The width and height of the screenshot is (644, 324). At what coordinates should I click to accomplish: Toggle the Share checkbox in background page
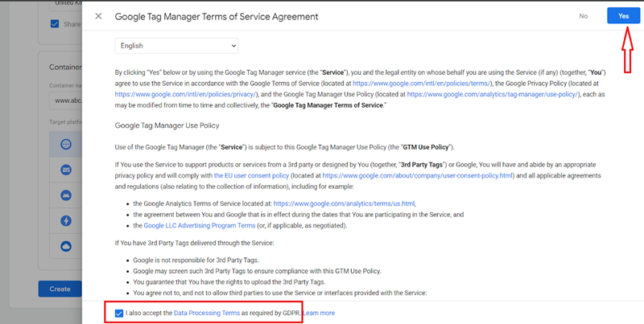[55, 24]
